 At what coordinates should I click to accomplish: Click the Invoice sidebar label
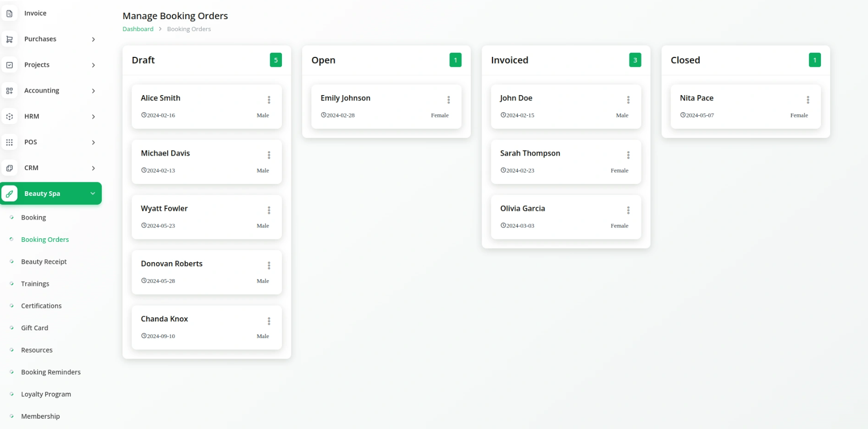[35, 13]
